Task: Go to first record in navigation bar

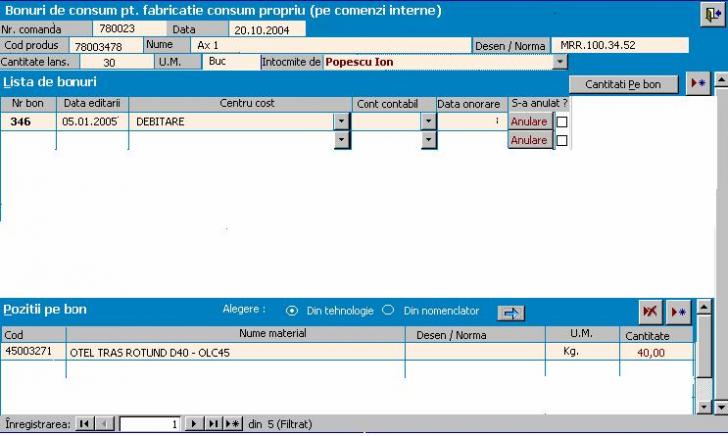Action: pyautogui.click(x=84, y=424)
